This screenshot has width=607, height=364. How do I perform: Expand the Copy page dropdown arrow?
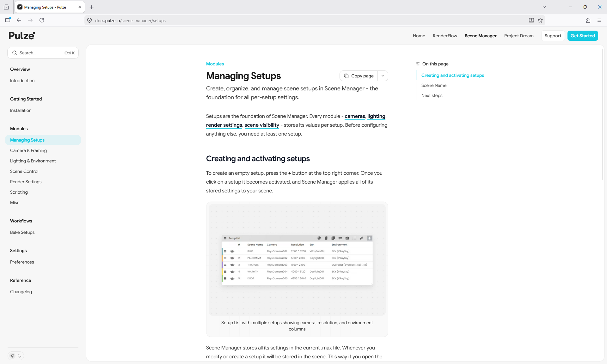coord(383,76)
